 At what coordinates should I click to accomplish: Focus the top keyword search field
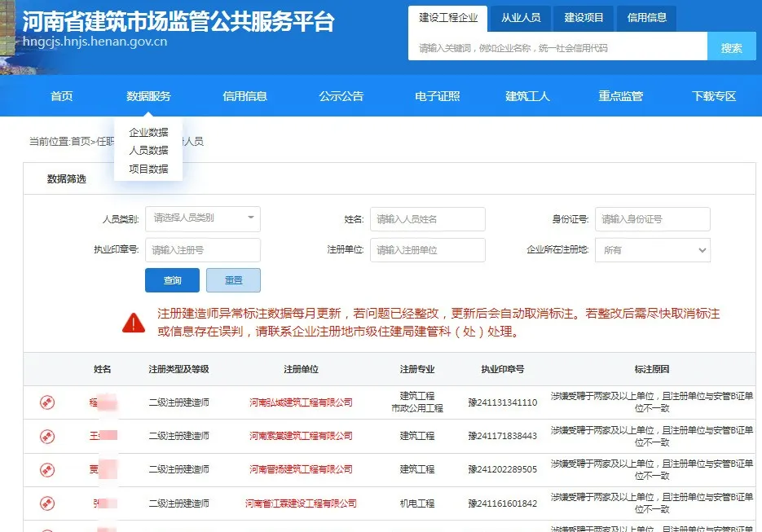[x=558, y=46]
